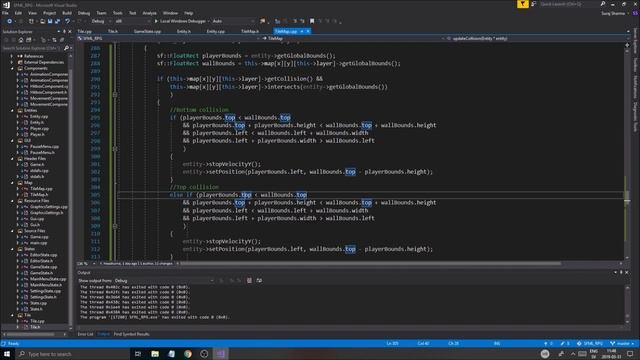The height and width of the screenshot is (360, 640).
Task: Open the Debug solution configuration dropdown
Action: [x=101, y=21]
